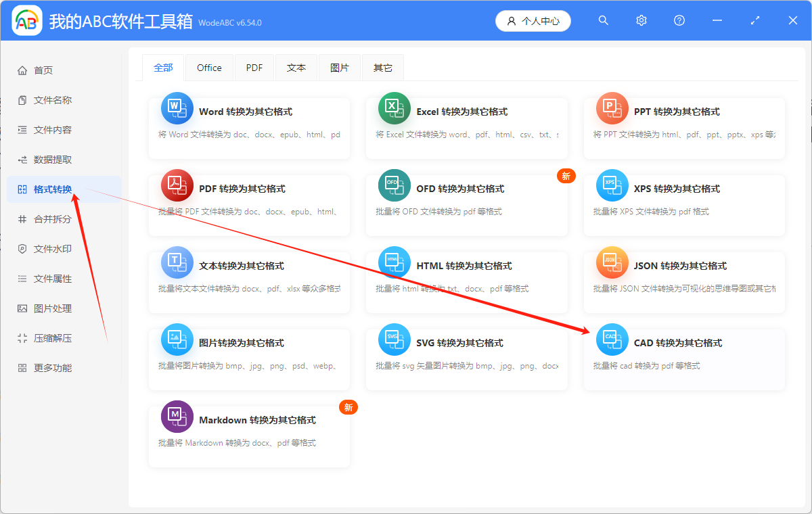Select the 图片处理 image processing icon
The image size is (812, 514).
click(23, 308)
